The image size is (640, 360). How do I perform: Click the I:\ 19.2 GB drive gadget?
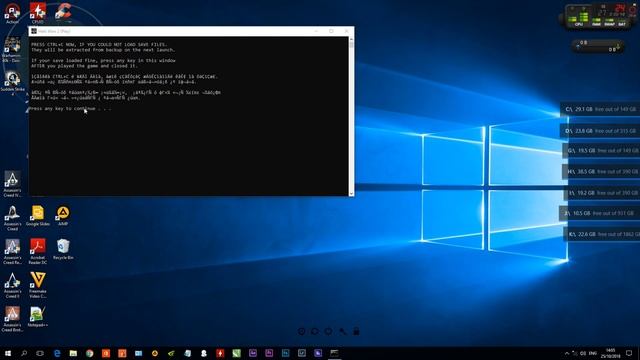coord(602,193)
